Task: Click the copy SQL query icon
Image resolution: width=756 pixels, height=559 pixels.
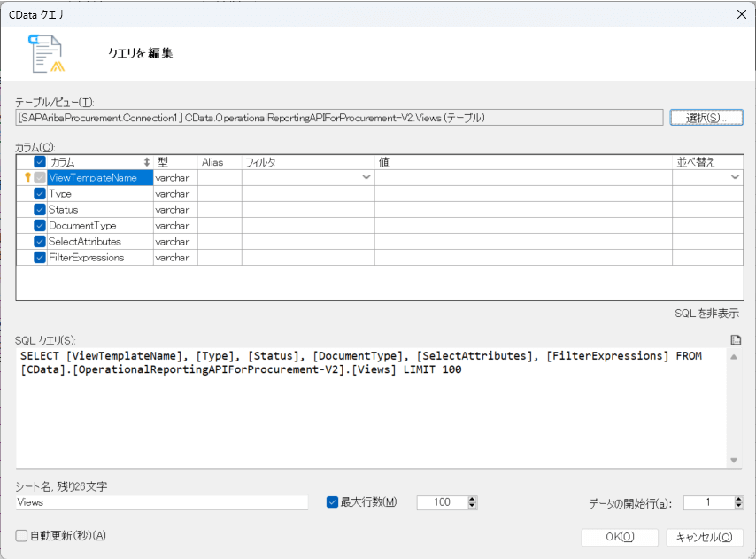Action: pos(736,340)
